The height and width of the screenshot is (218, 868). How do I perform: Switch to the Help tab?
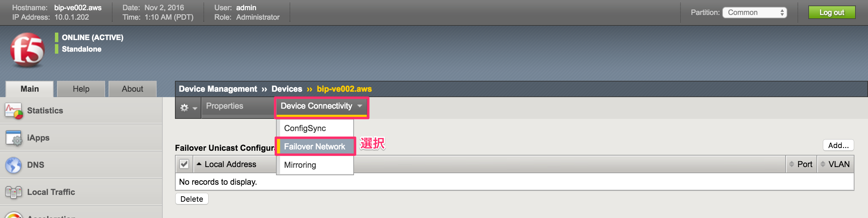81,89
